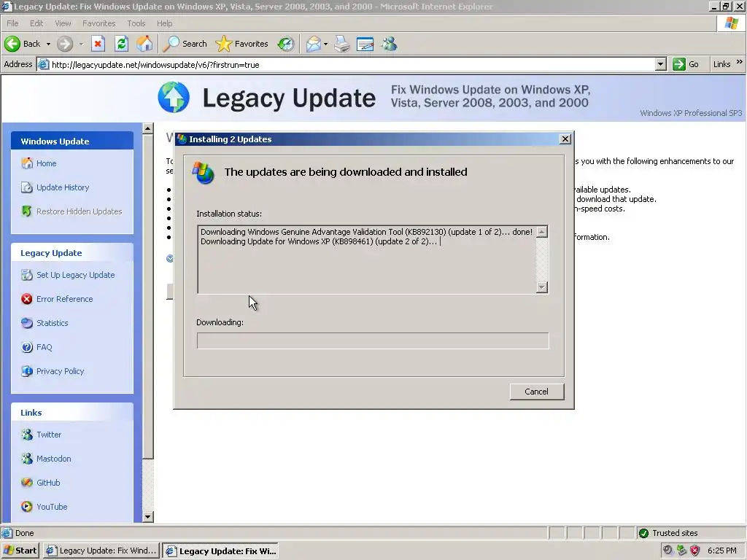Image resolution: width=747 pixels, height=560 pixels.
Task: Click the Privacy Policy info icon
Action: pyautogui.click(x=27, y=371)
